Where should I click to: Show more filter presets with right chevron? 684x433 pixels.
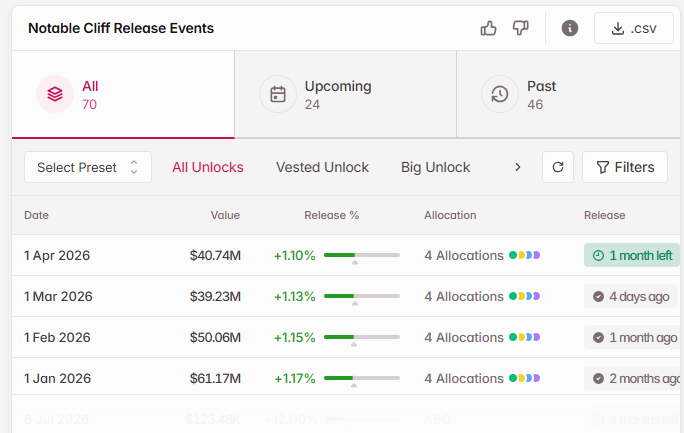(518, 167)
